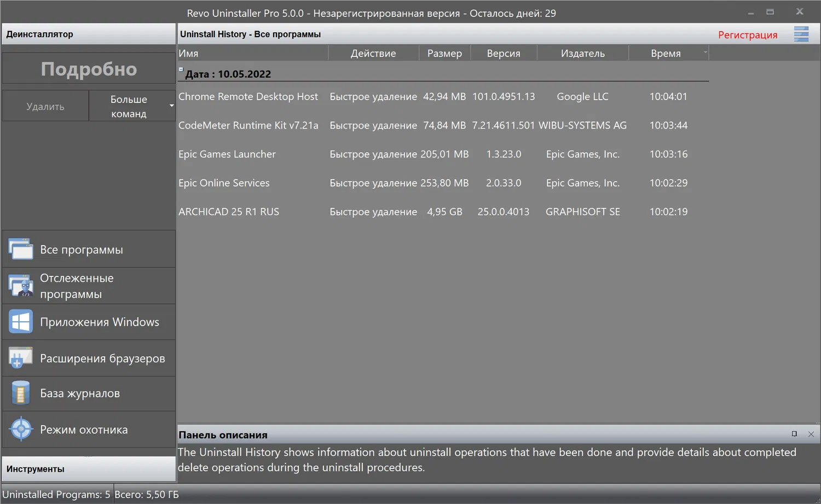The width and height of the screenshot is (821, 504).
Task: Click the version 25.0.0.4013 cell
Action: tap(504, 212)
